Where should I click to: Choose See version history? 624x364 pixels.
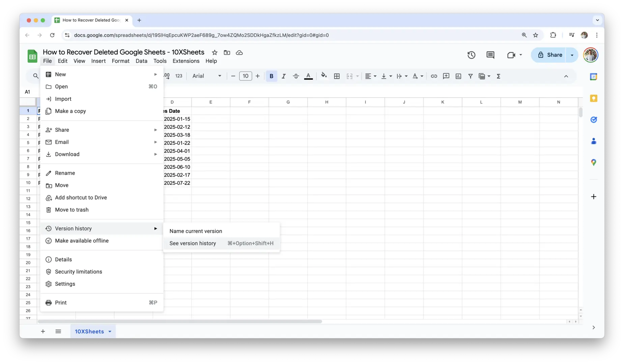[221, 243]
